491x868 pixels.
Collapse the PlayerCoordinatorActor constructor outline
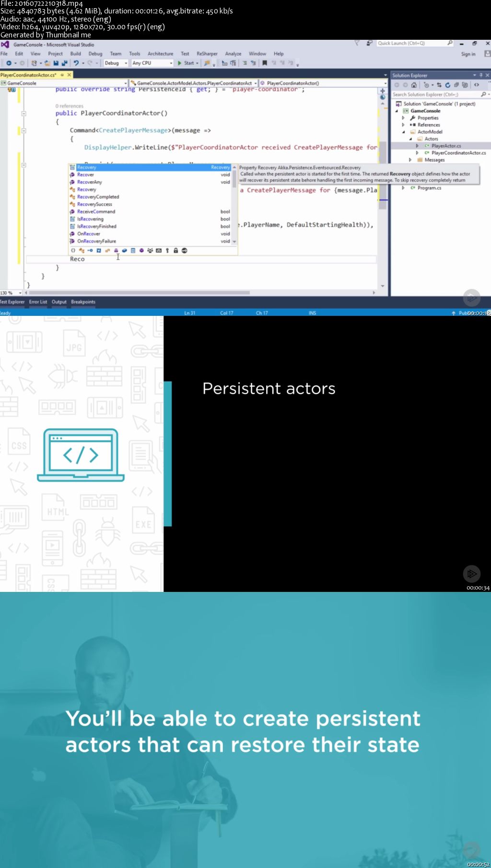[x=23, y=114]
